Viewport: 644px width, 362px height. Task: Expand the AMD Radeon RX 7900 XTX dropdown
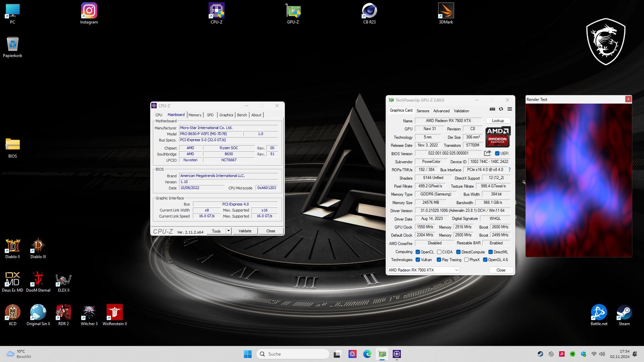coord(457,270)
